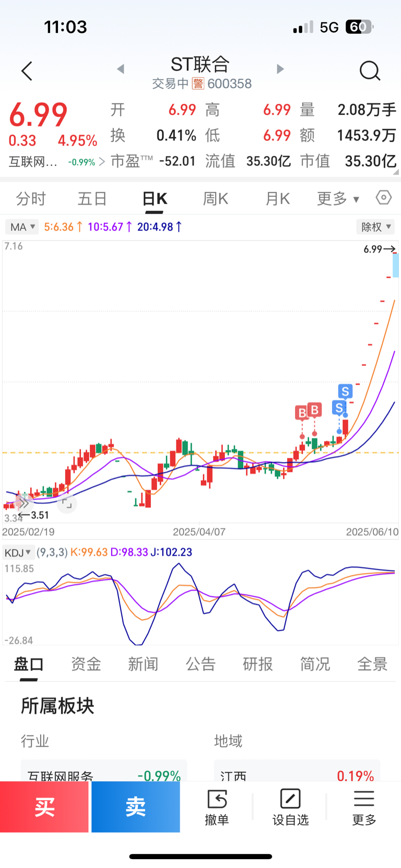Tap the ST联合 stock title
This screenshot has width=401, height=868.
click(x=200, y=64)
